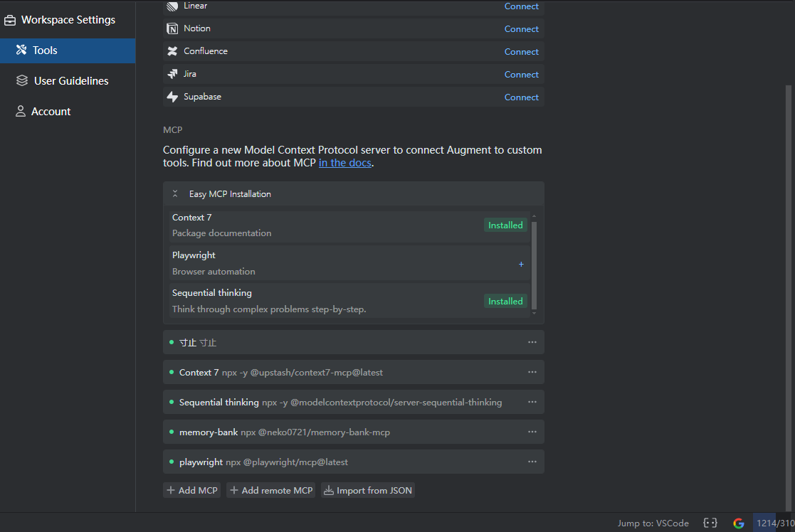Collapse the Easy MCP Installation section
This screenshot has width=795, height=532.
(175, 193)
